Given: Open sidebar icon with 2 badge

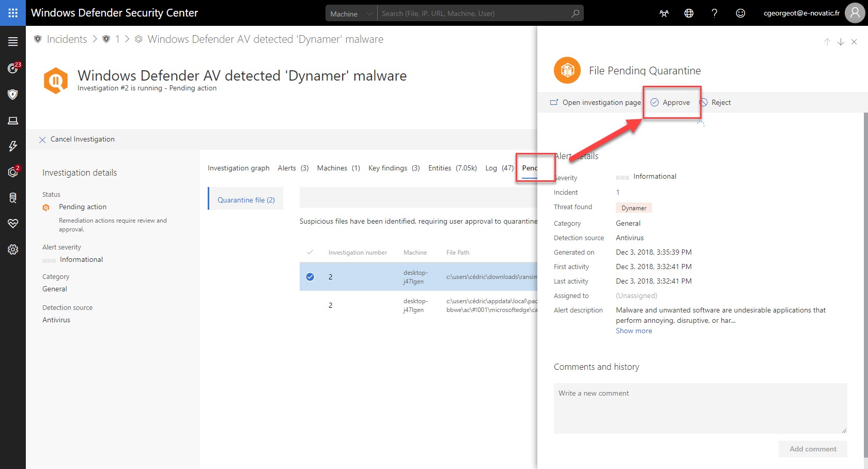Looking at the screenshot, I should click(13, 171).
